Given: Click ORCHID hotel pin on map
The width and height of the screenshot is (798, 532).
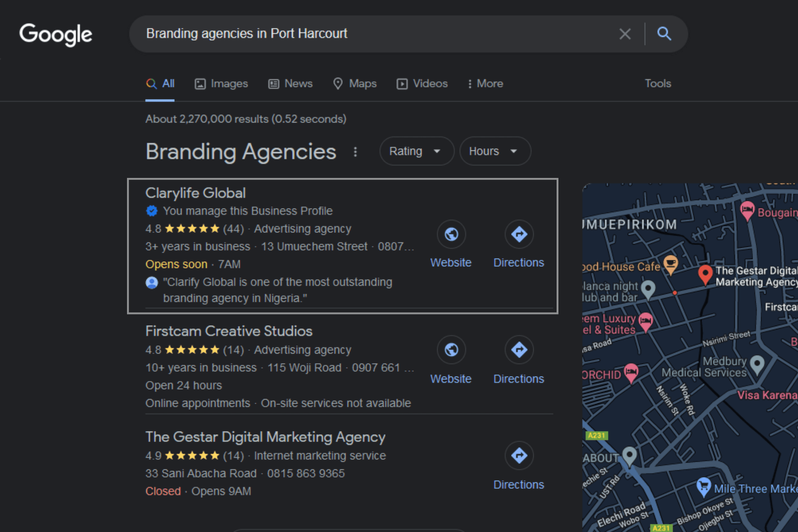Looking at the screenshot, I should [631, 373].
